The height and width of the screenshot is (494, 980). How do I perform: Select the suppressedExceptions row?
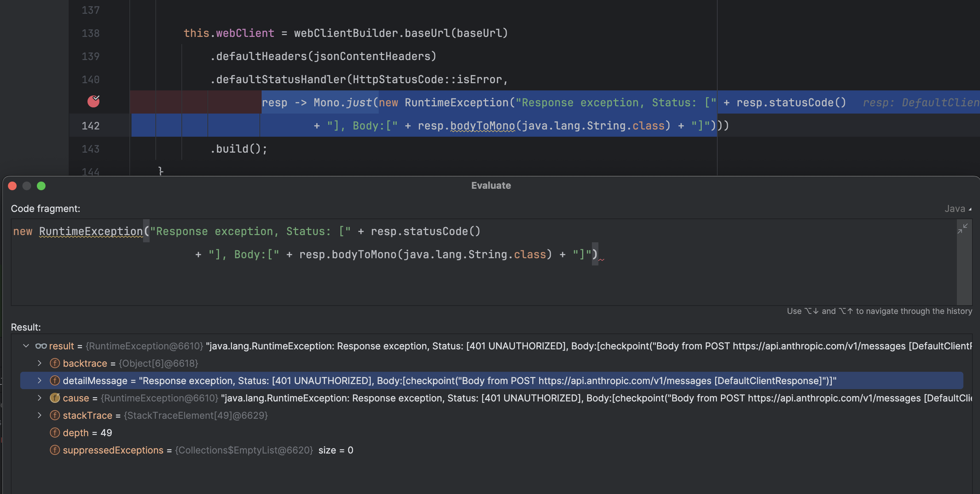[491, 450]
